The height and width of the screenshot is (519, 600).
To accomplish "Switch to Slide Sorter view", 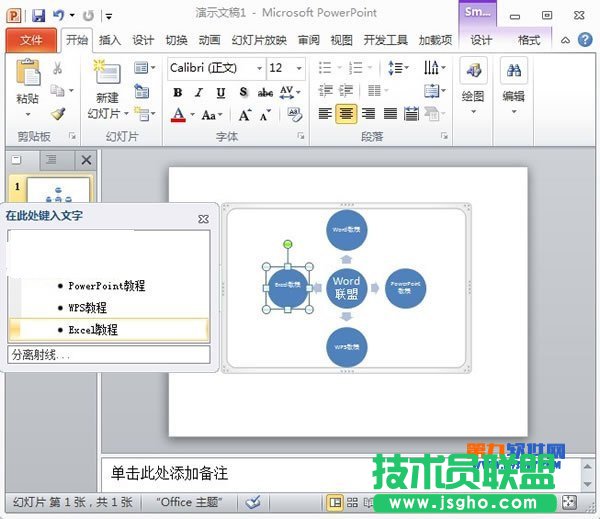I will pyautogui.click(x=352, y=502).
